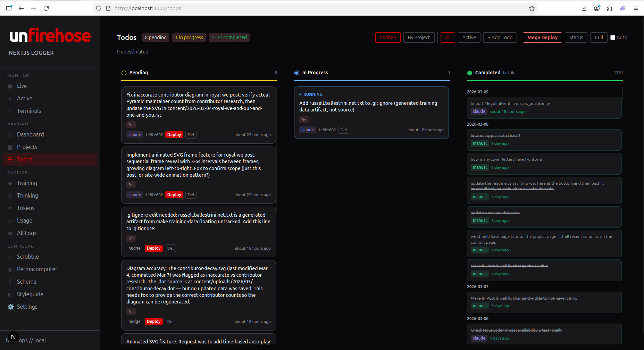Viewport: 644px width, 350px height.
Task: Open the Dashboard navigation item
Action: point(30,134)
